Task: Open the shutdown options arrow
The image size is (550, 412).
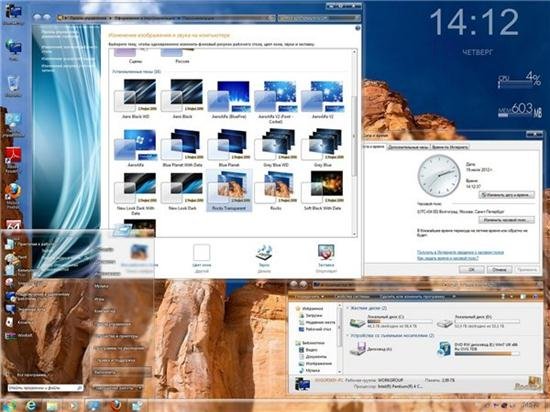Action: (x=140, y=388)
